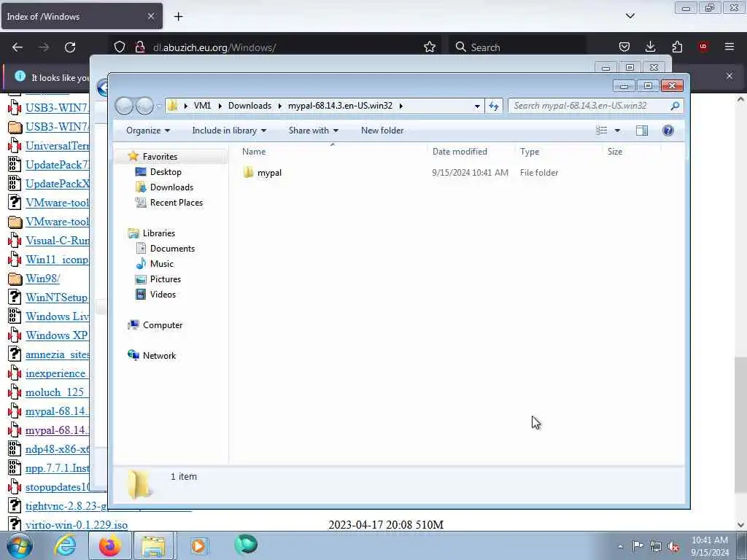
Task: Open Explorer help icon
Action: 668,131
